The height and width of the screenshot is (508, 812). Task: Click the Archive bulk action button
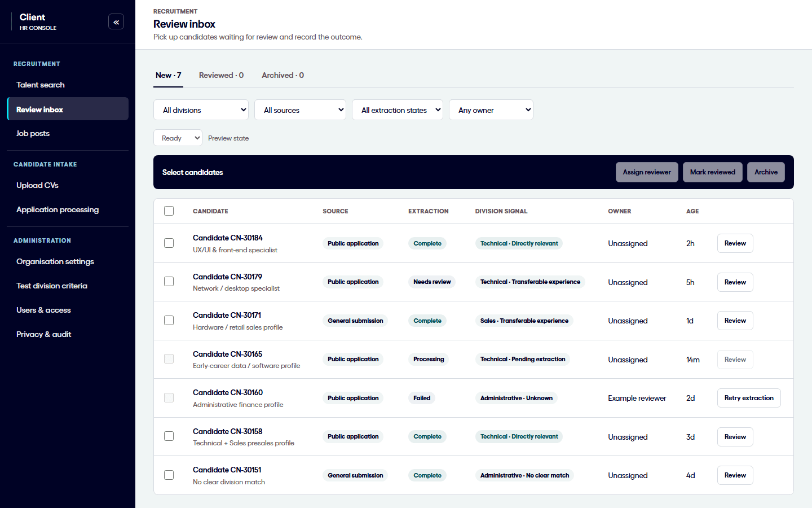click(766, 172)
